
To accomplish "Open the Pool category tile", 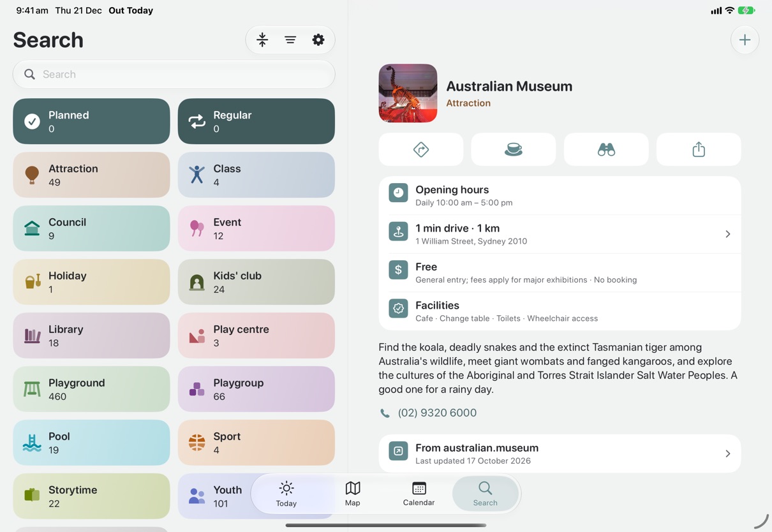I will pos(91,443).
